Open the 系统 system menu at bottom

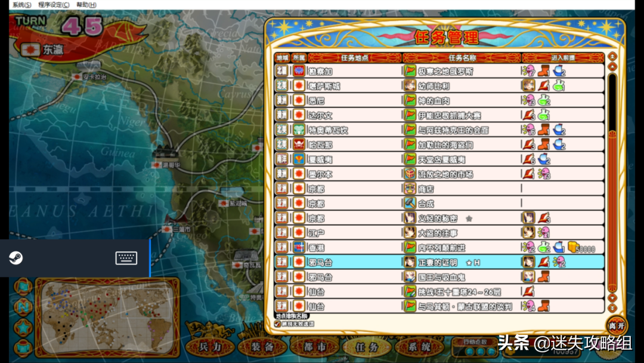(x=419, y=346)
